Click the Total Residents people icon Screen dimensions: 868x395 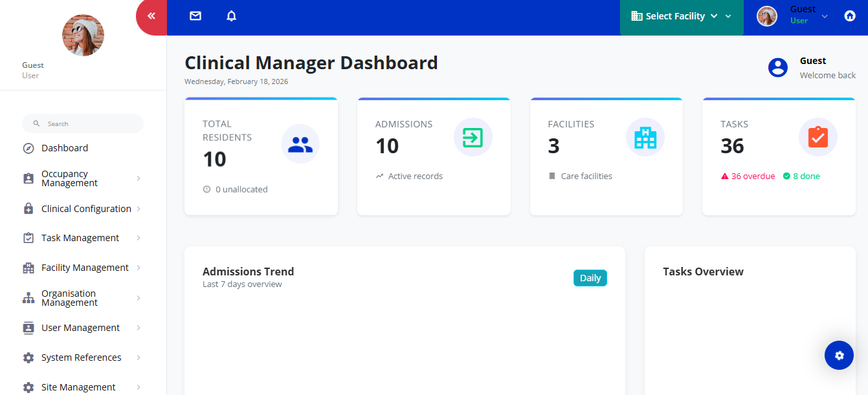tap(300, 144)
